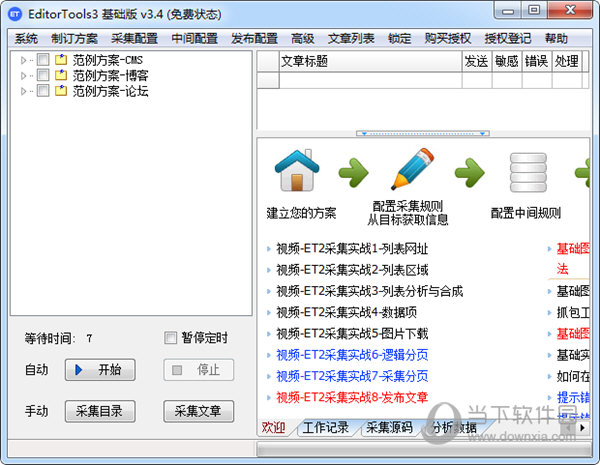Click the 开始 auto start button

[100, 370]
